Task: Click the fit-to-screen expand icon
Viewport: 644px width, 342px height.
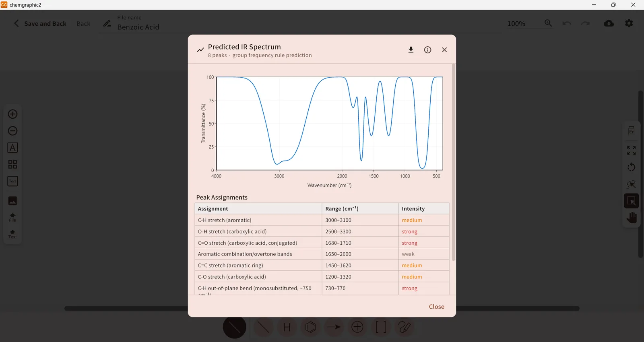Action: [632, 150]
